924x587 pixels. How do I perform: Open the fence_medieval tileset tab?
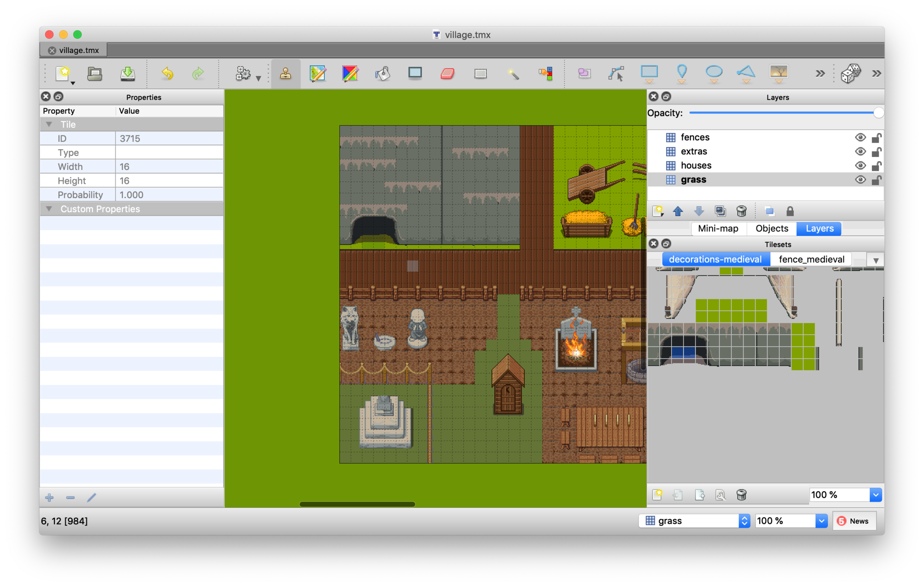811,260
